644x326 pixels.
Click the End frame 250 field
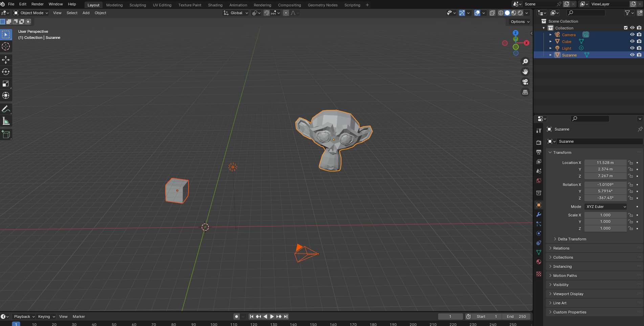point(516,317)
